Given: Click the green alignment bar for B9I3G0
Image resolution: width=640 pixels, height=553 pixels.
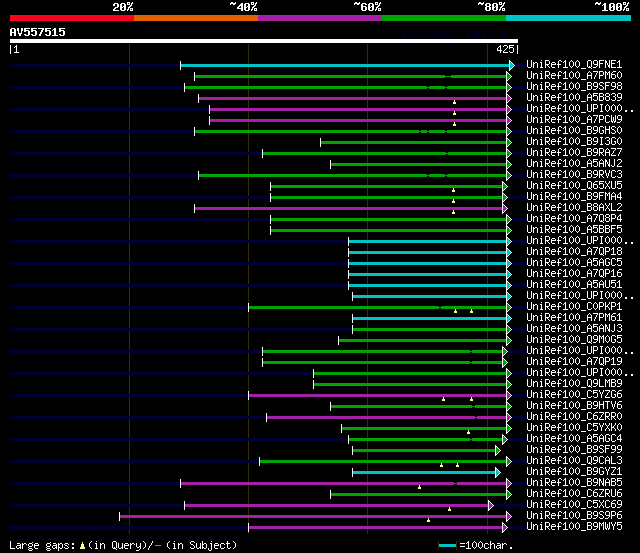Looking at the screenshot, I should click(413, 142).
